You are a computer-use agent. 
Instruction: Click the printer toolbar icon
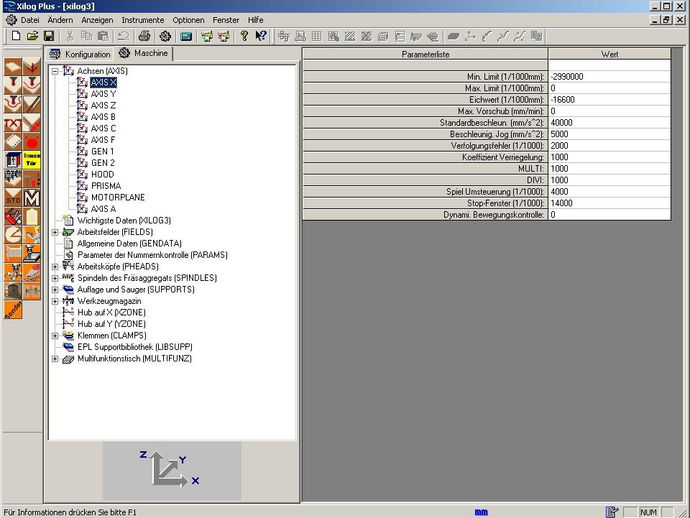click(x=145, y=36)
